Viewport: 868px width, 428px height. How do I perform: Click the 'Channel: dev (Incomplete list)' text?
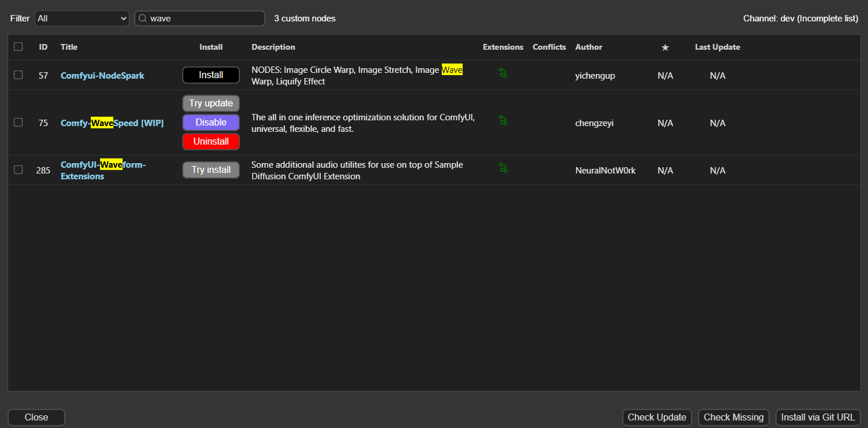pos(801,19)
